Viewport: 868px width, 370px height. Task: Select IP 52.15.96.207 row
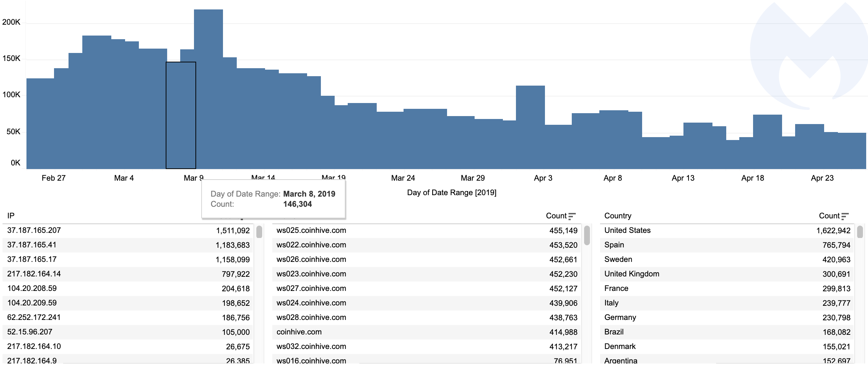click(128, 332)
